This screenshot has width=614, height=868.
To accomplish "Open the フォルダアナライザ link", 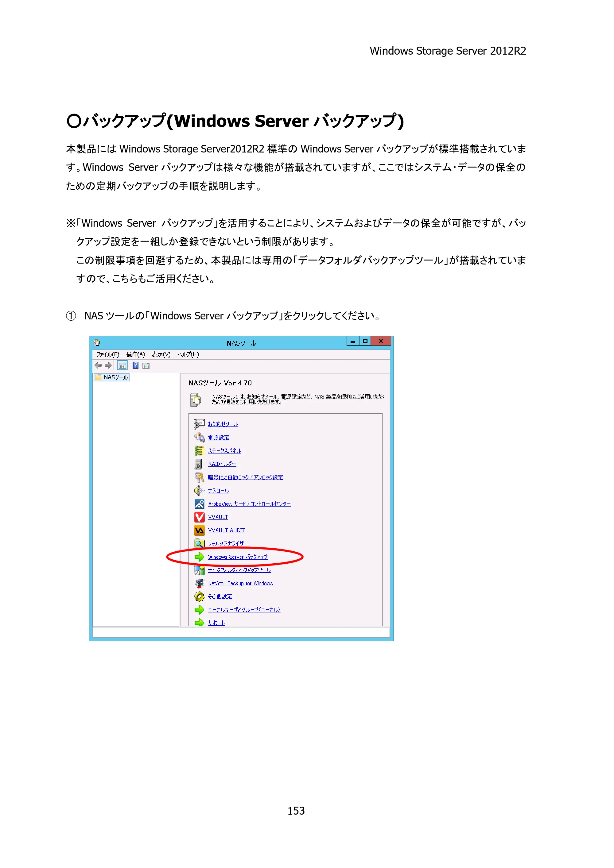I will point(226,543).
